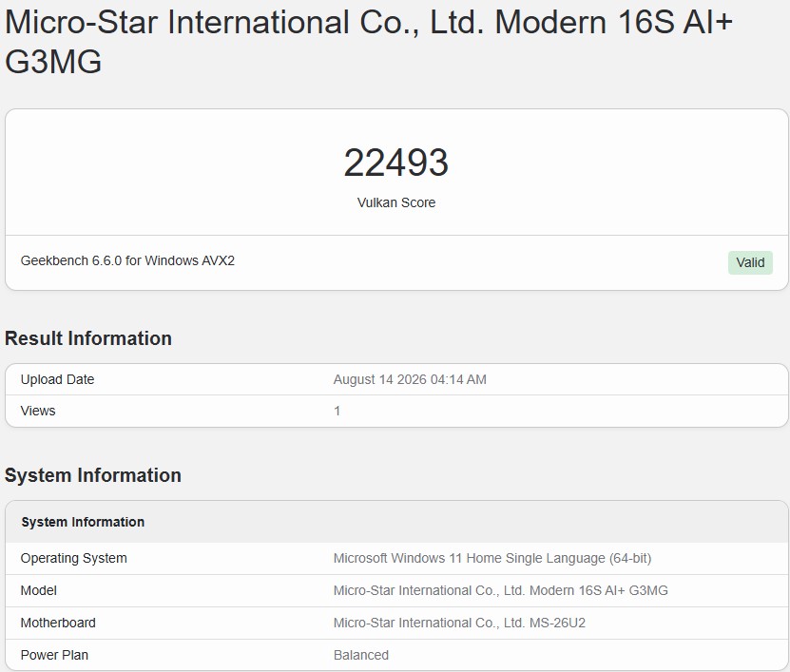Select the Balanced power plan value
The width and height of the screenshot is (790, 672).
360,655
